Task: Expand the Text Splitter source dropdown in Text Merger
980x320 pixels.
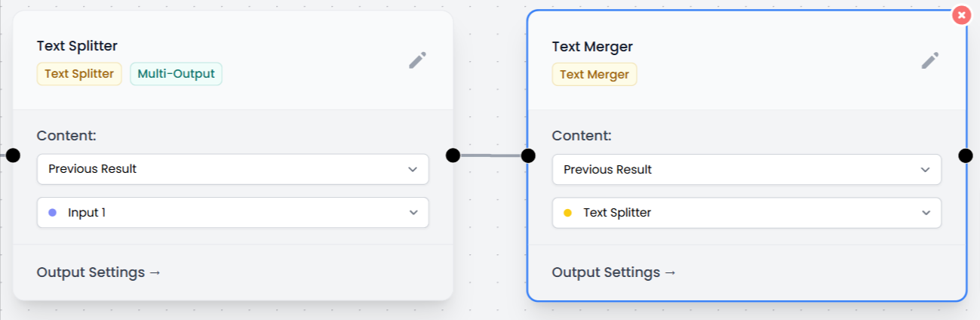Action: 746,213
